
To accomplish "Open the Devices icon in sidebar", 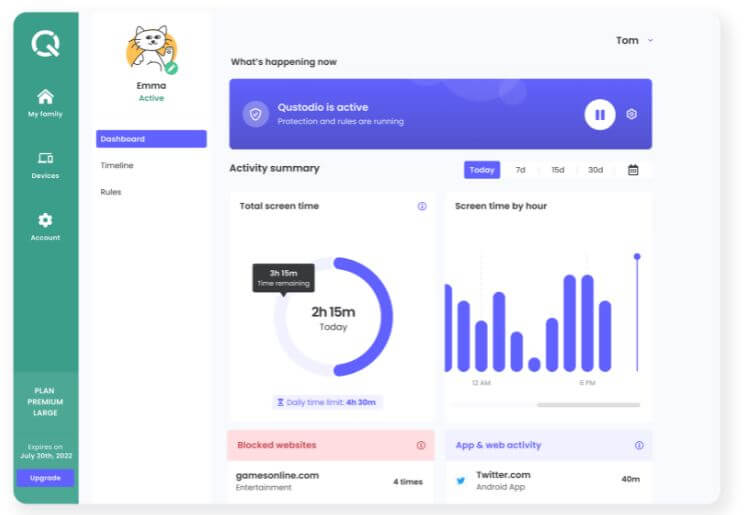I will (x=45, y=158).
